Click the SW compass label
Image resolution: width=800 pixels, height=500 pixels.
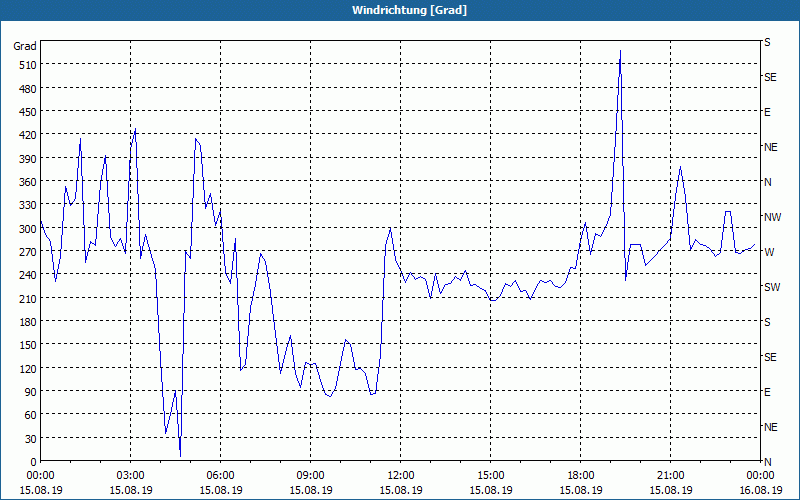click(x=772, y=287)
